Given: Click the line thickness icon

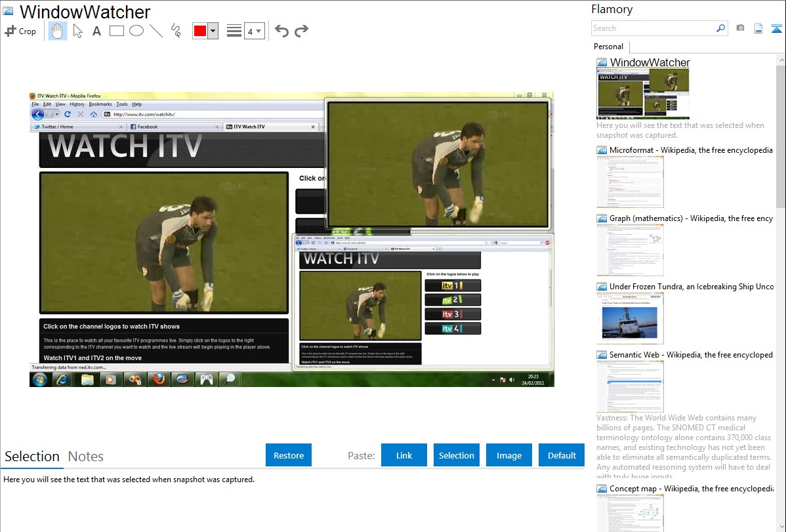Looking at the screenshot, I should [234, 31].
